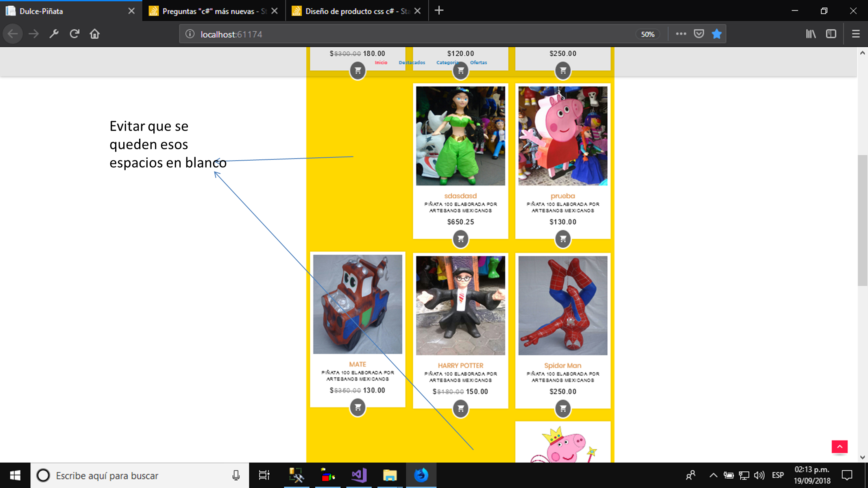This screenshot has height=488, width=868.
Task: Click the sdasdasd product title
Action: click(460, 196)
